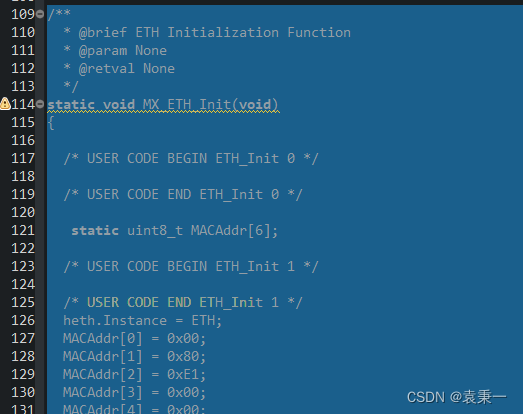Click the USER CODE END ETH_Init 1 comment
Viewport: 523px width, 414px height.
pos(183,303)
